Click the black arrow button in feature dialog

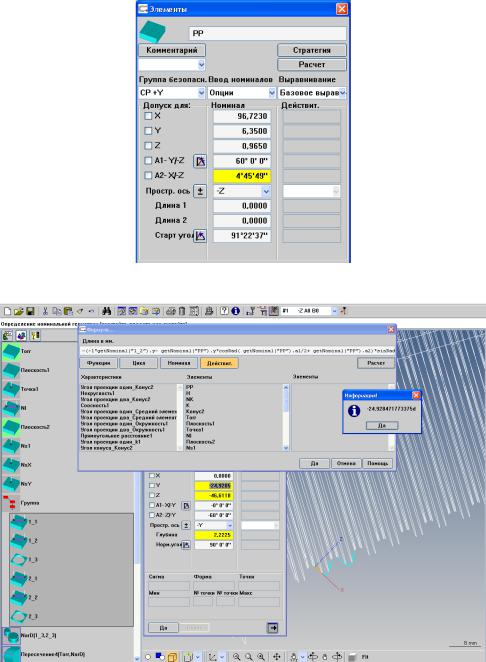click(x=273, y=628)
